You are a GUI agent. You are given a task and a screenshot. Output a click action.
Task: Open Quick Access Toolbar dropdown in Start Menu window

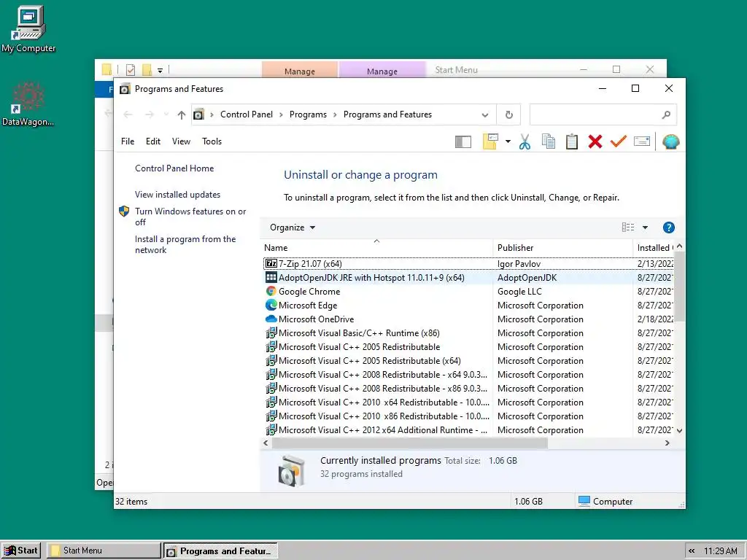(160, 71)
